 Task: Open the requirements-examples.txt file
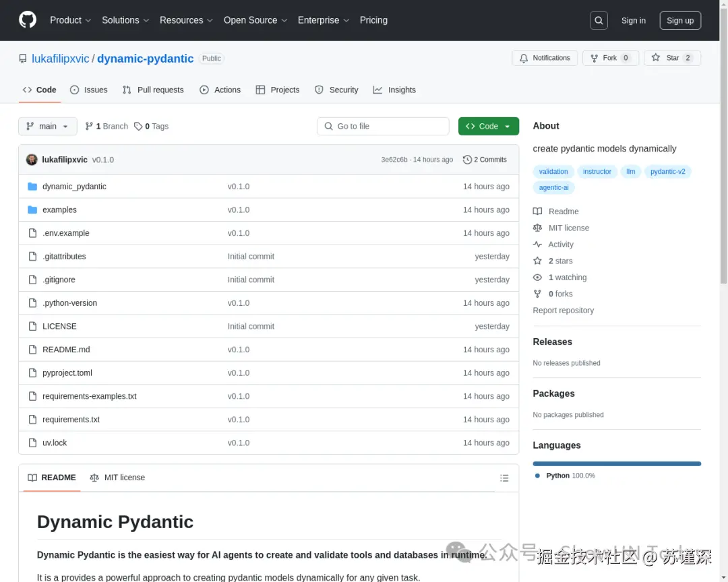click(90, 396)
